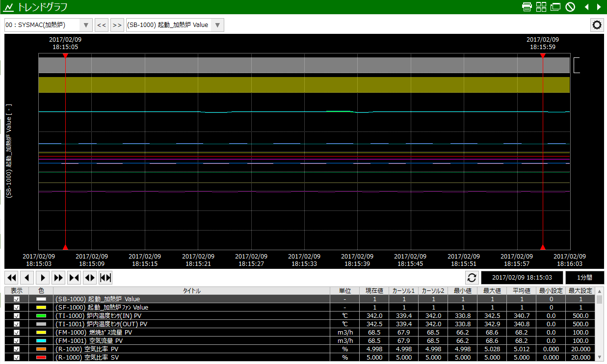The width and height of the screenshot is (607, 364).
Task: Open trend graph settings via gear icon
Action: click(597, 25)
